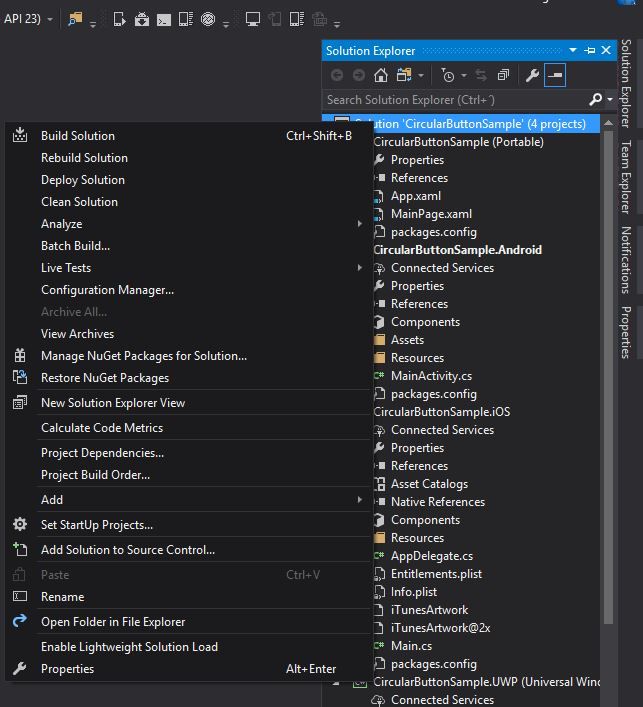Open toolbar overflow after Find in Files
This screenshot has width=643, height=707.
pyautogui.click(x=93, y=24)
